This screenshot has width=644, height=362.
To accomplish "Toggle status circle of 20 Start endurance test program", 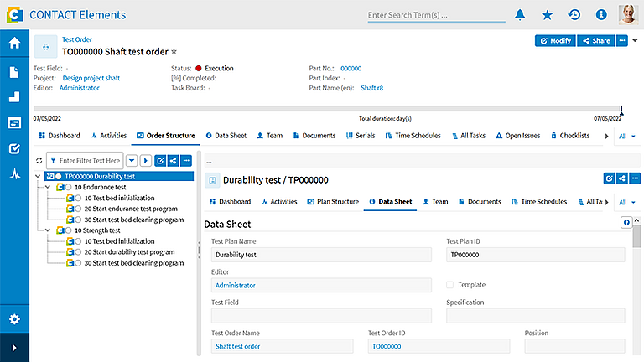I will (78, 209).
